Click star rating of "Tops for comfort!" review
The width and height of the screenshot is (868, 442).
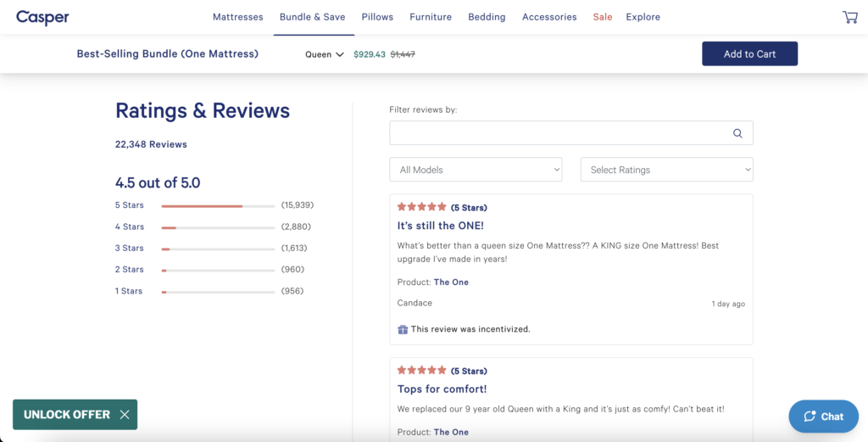422,370
